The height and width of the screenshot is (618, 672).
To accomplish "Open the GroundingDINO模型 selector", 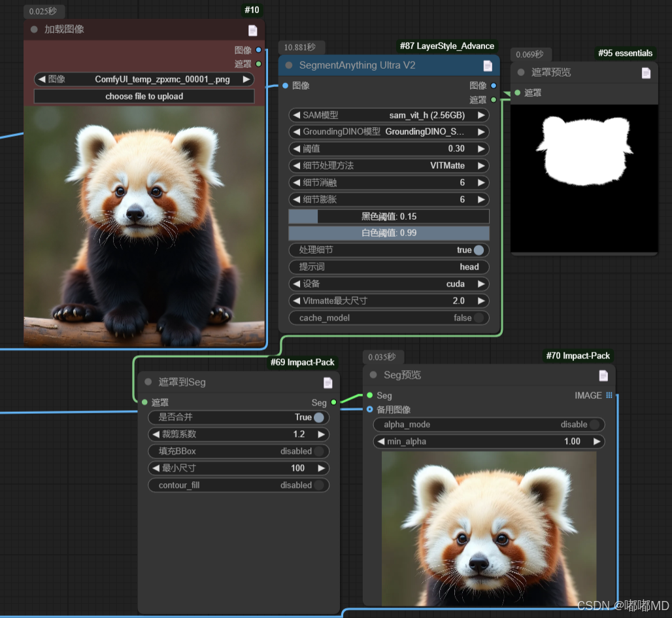I will click(x=389, y=131).
